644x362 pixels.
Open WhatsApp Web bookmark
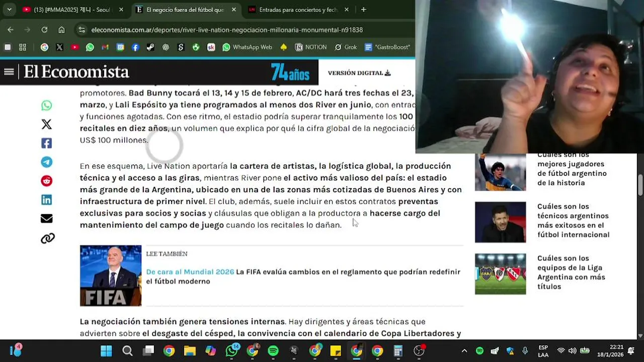click(247, 47)
